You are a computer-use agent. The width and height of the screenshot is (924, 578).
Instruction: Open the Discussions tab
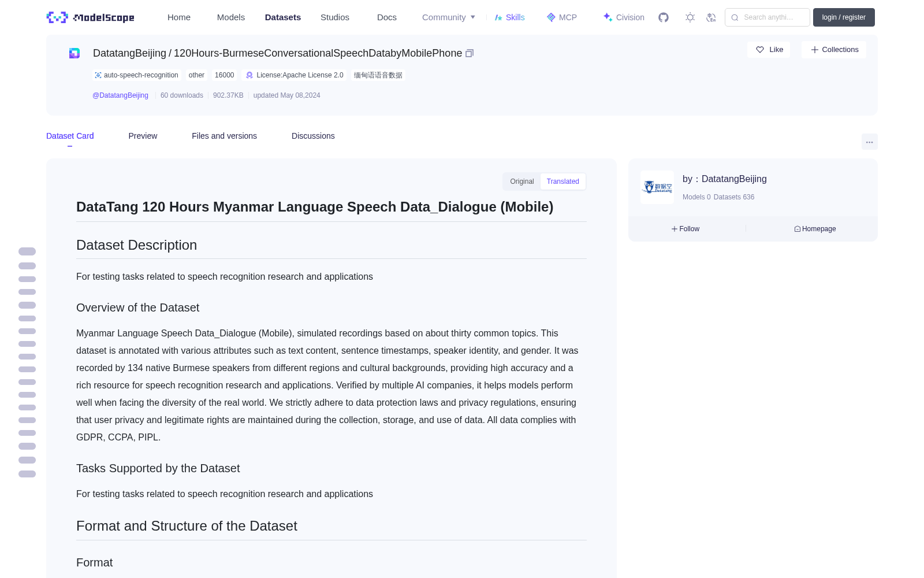(313, 136)
